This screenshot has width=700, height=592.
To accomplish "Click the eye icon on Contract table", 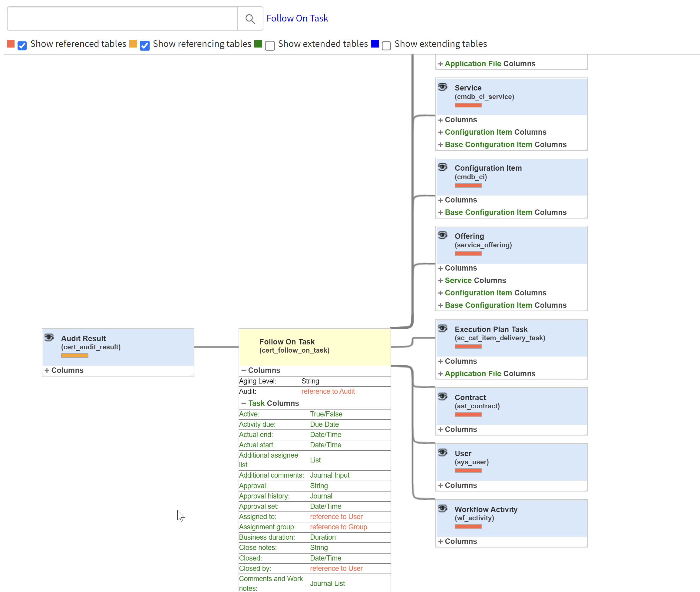I will (442, 396).
